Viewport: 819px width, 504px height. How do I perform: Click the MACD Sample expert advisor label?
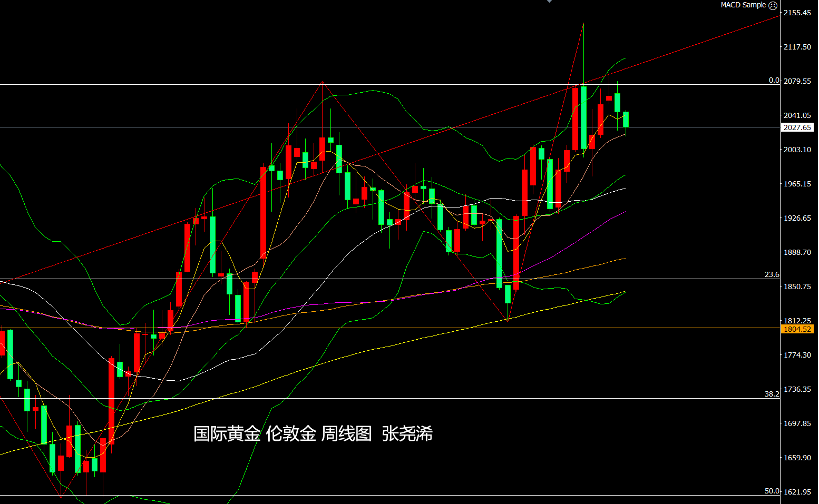coord(743,5)
